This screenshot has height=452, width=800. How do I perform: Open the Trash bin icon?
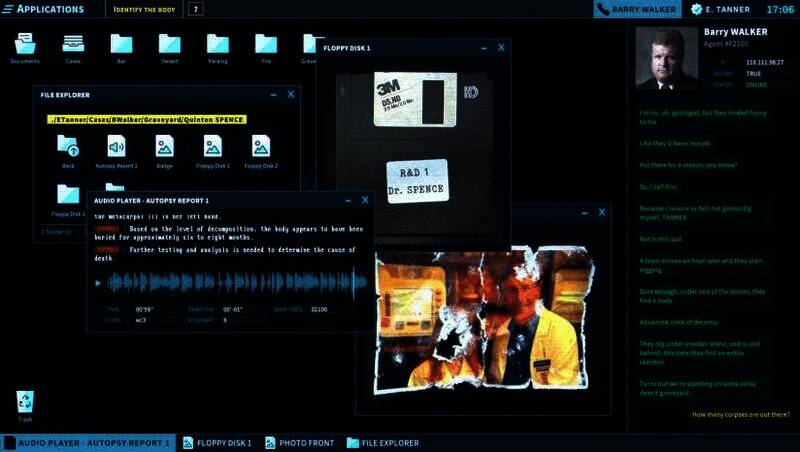25,403
